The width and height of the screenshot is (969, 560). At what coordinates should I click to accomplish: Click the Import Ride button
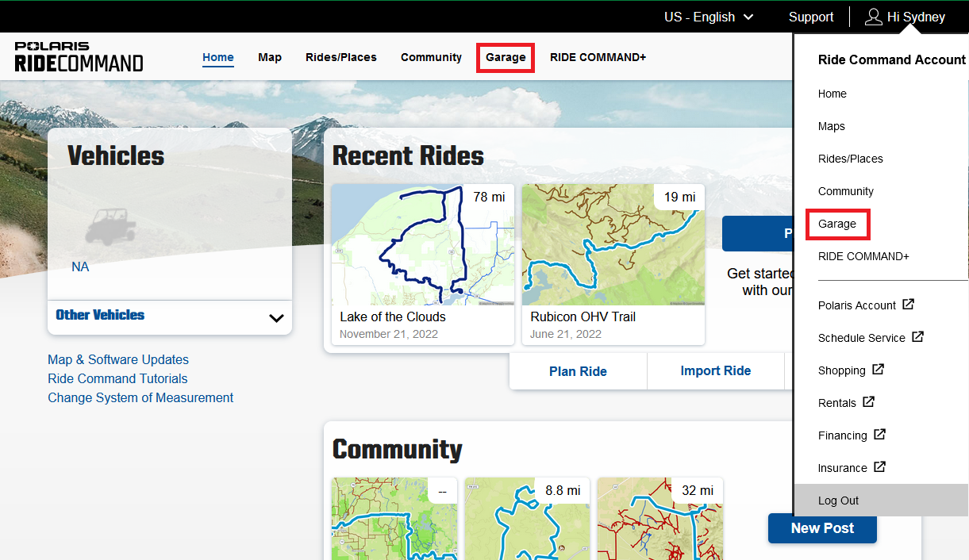(x=715, y=371)
